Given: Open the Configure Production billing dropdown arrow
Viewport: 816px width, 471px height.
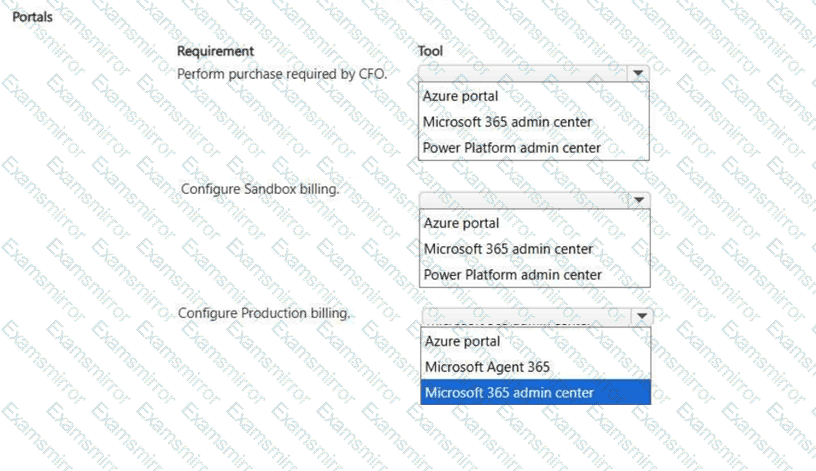Looking at the screenshot, I should (x=642, y=316).
